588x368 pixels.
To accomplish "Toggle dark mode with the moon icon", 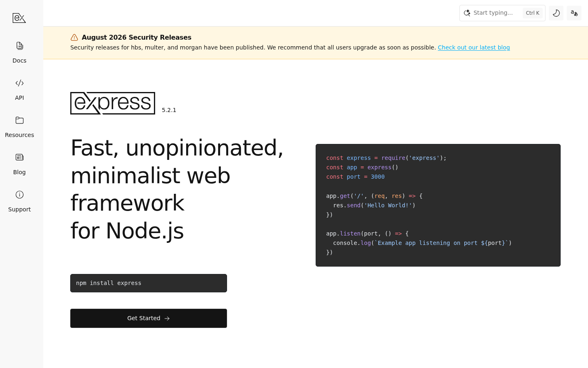I will point(556,13).
